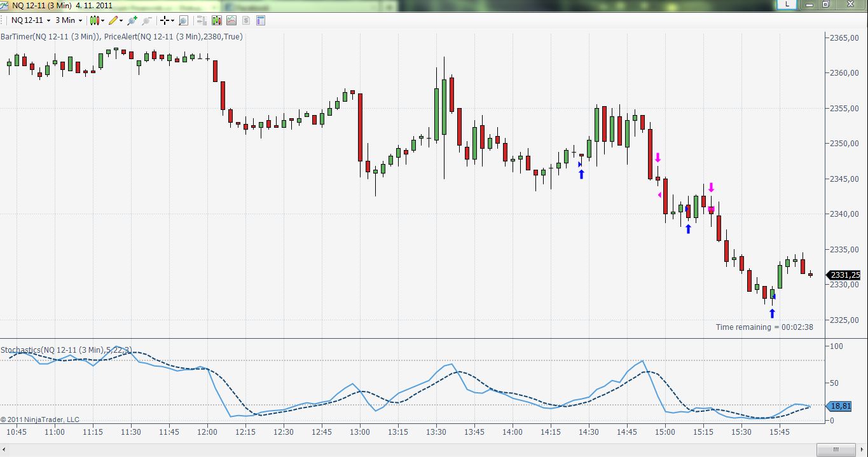The image size is (868, 457).
Task: Click the 50 level on stochastics axis
Action: [x=834, y=383]
